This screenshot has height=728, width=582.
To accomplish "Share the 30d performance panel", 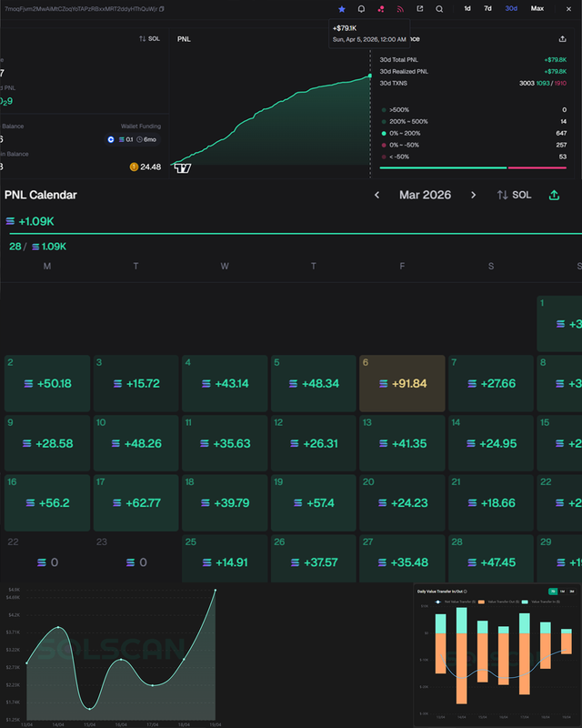I will (562, 39).
